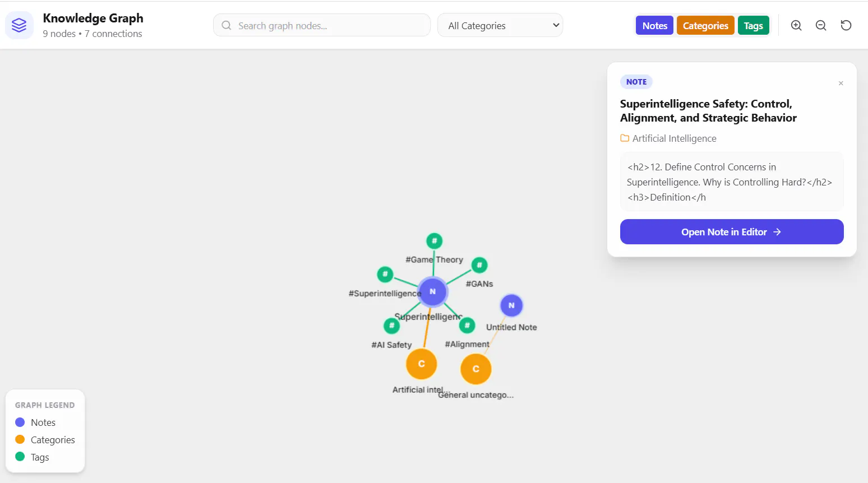Screen dimensions: 868x483
Task: Toggle Tags filter in header
Action: (753, 26)
